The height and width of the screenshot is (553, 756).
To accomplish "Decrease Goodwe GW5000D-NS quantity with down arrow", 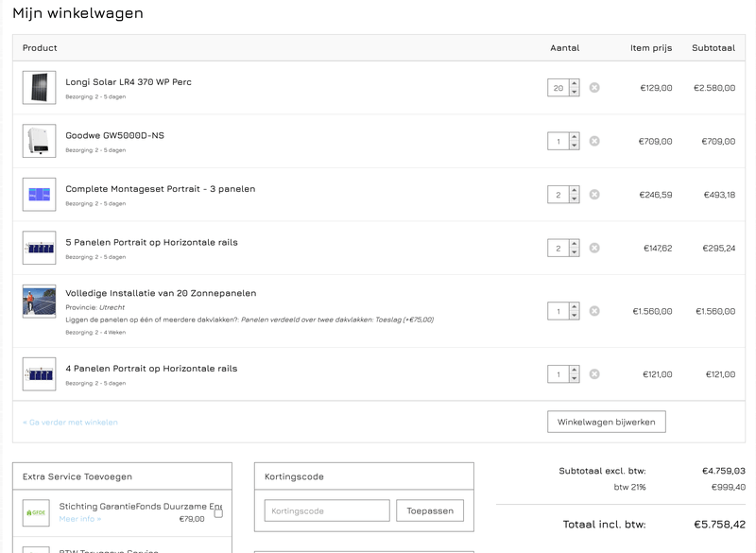I will (x=575, y=147).
